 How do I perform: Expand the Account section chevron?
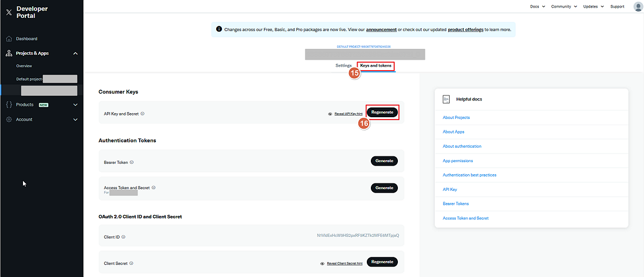(75, 120)
